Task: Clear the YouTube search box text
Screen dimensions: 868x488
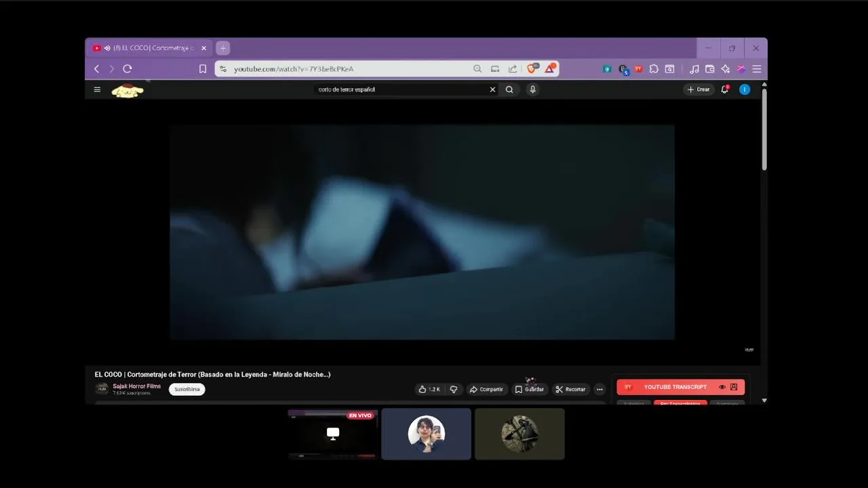Action: (492, 89)
